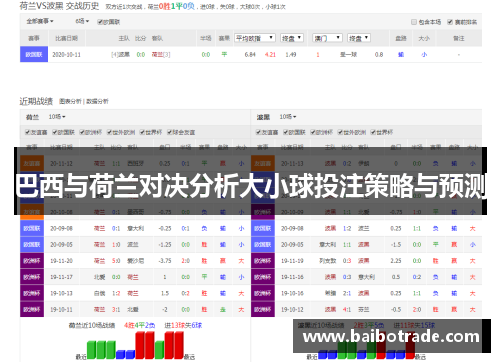Screen dimensions: 500x362
Task: Uncheck 世外欧洲 in the 荷兰 filters
Action: 109,132
